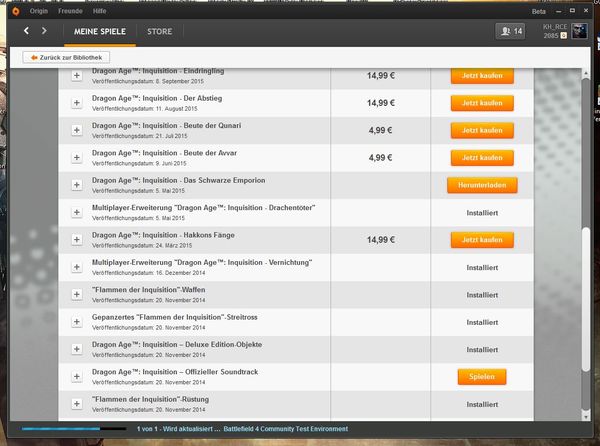Download Das Schwarze Emporion with Herunterladen

coord(480,185)
